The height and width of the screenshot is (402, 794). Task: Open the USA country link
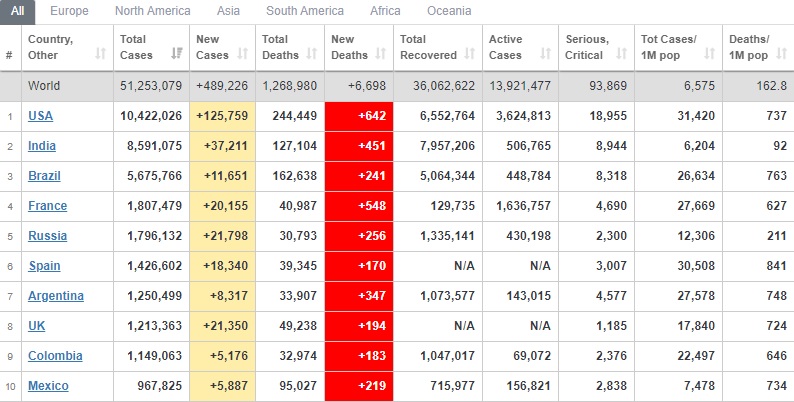(41, 116)
